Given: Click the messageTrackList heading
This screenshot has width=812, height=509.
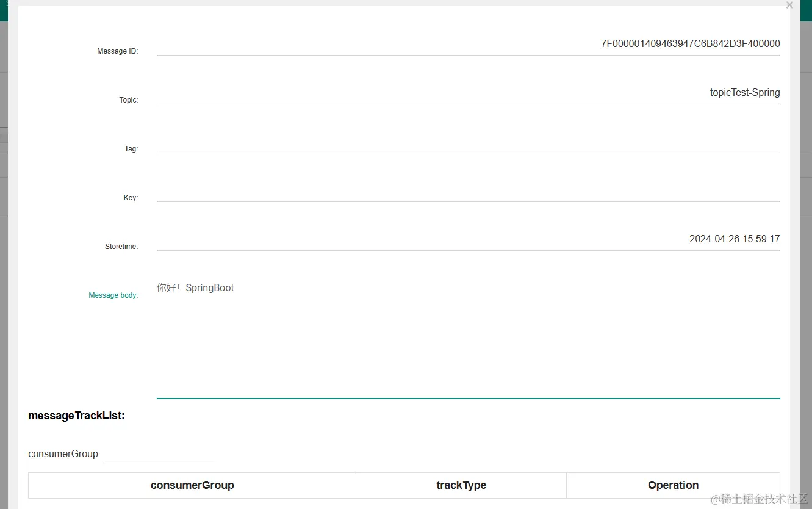Looking at the screenshot, I should tap(76, 416).
